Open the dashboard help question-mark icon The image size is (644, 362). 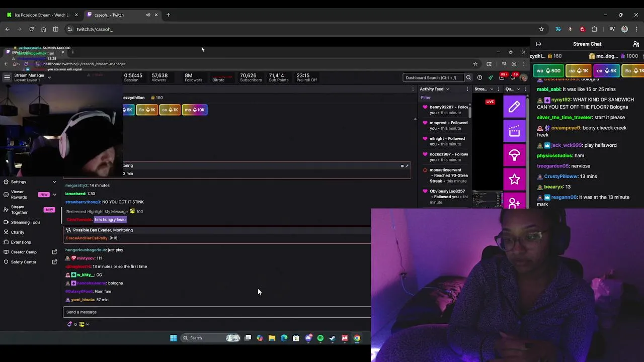(x=479, y=77)
